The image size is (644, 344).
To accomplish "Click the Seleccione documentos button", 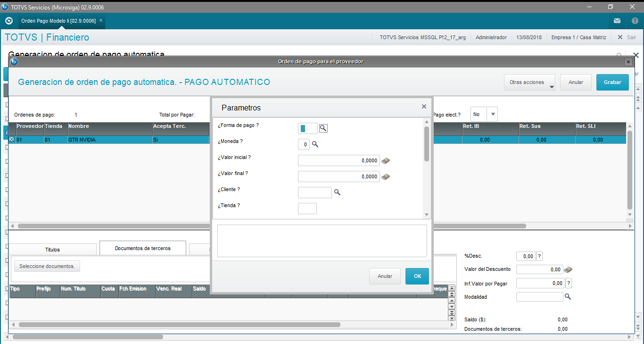I will point(47,266).
